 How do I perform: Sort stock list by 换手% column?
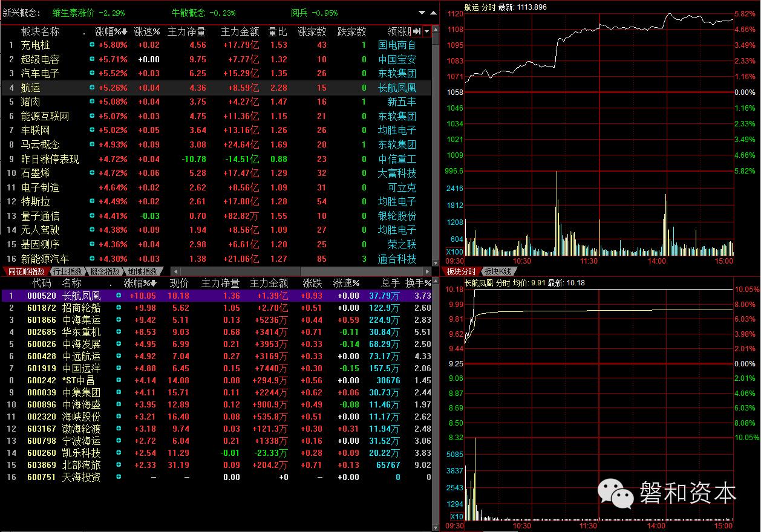click(x=418, y=283)
